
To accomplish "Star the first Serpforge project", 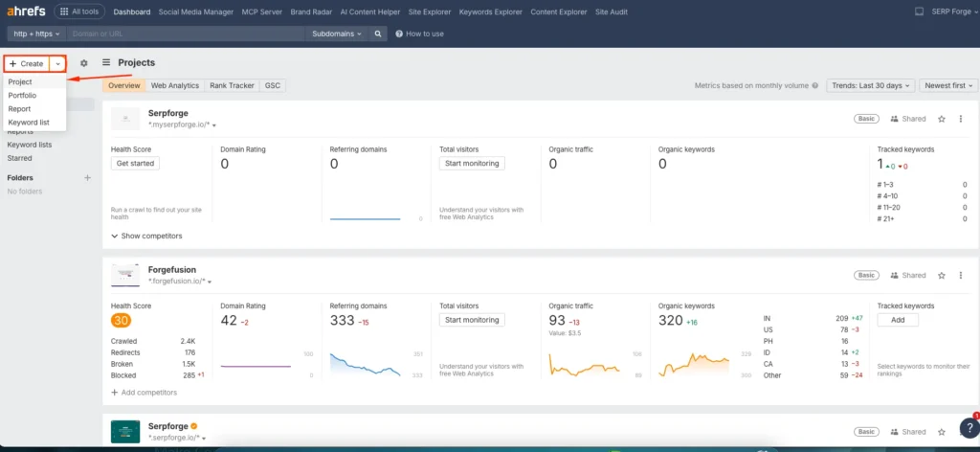I will tap(942, 119).
